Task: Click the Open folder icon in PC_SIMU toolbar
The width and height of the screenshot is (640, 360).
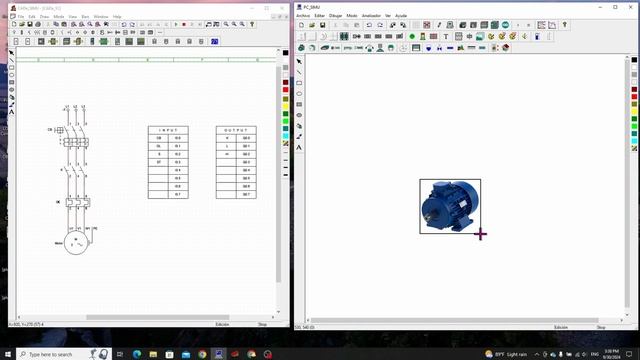Action: pyautogui.click(x=312, y=25)
